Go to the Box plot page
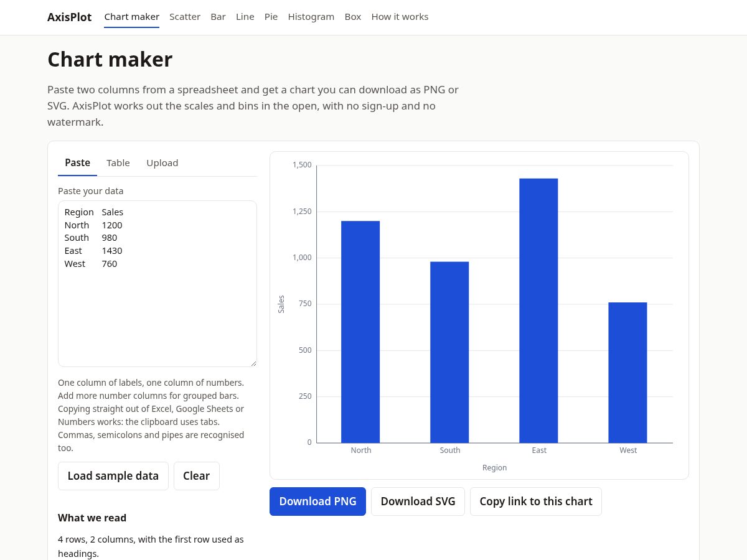 352,17
